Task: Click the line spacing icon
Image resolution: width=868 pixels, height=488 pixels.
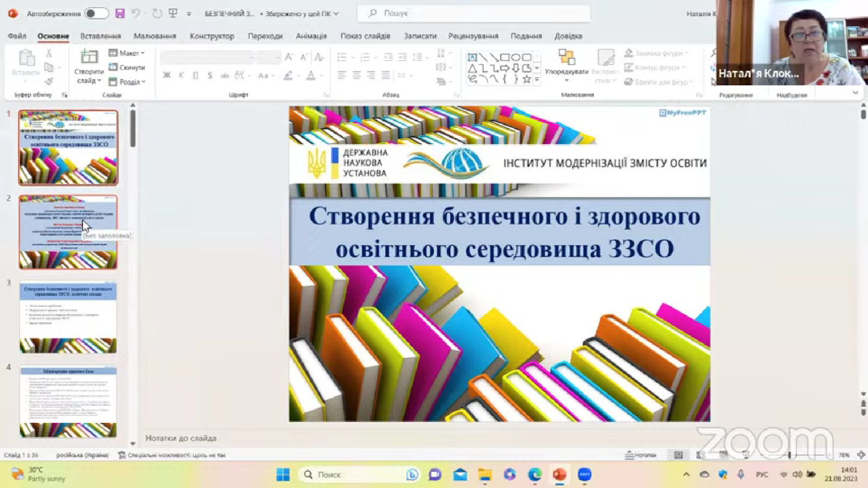Action: (x=417, y=57)
